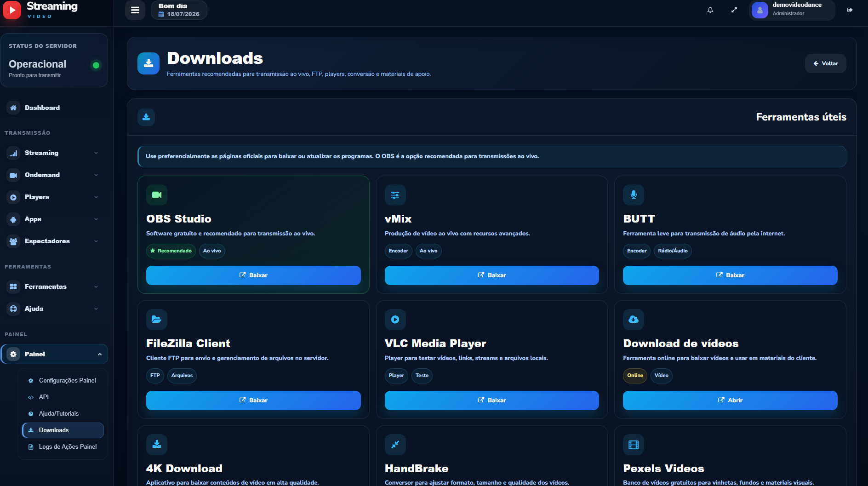Image resolution: width=868 pixels, height=486 pixels.
Task: Click the Ajuda lifebuoy icon
Action: 13,309
